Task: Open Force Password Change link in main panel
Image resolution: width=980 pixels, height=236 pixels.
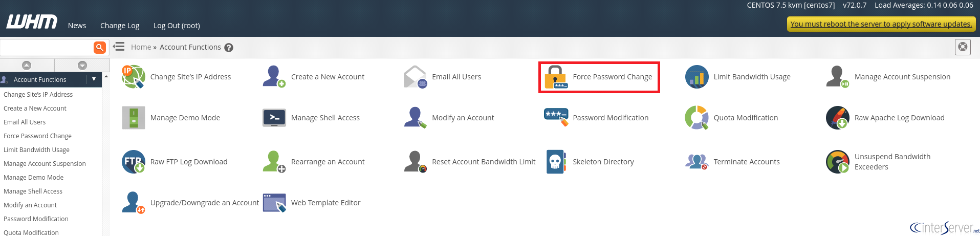Action: tap(613, 77)
